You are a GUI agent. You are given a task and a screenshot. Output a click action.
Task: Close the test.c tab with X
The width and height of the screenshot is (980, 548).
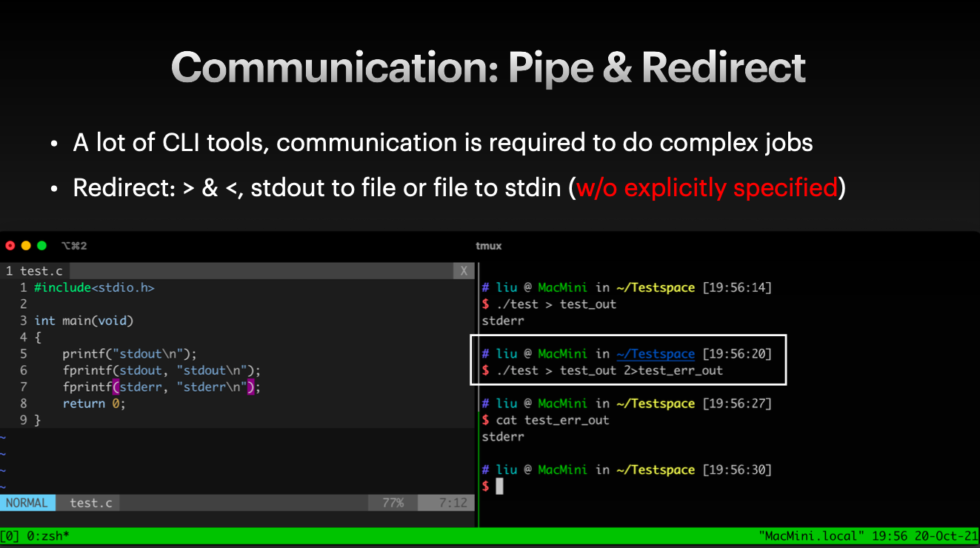tap(464, 271)
